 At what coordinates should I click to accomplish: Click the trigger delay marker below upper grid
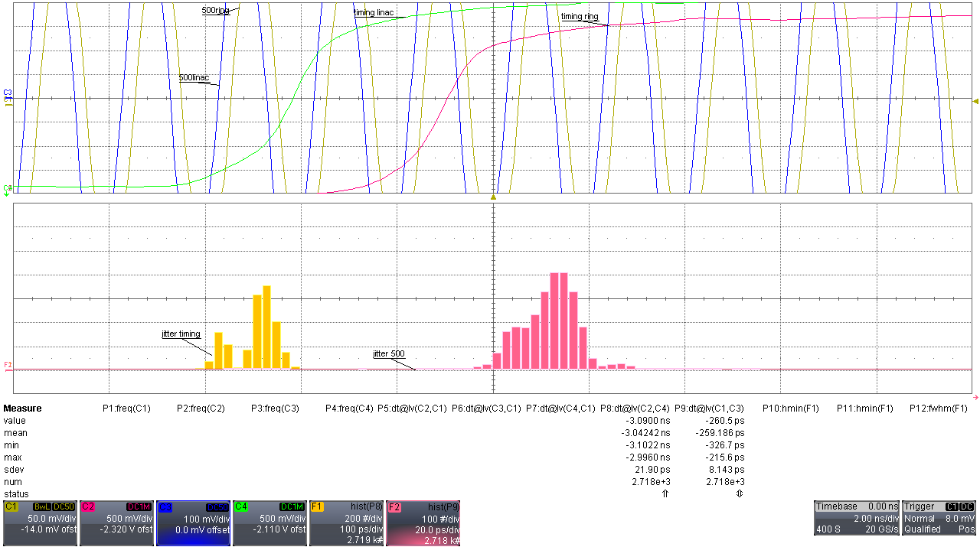494,197
